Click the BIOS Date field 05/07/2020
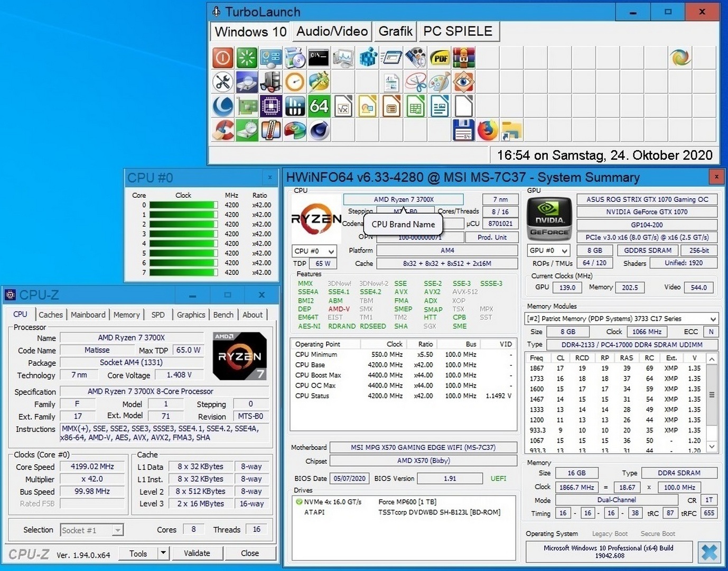 pyautogui.click(x=350, y=478)
